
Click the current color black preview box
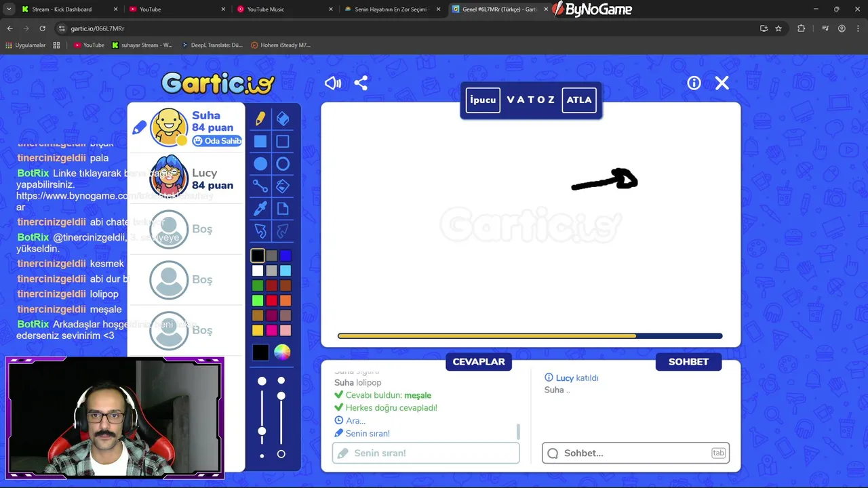(260, 352)
